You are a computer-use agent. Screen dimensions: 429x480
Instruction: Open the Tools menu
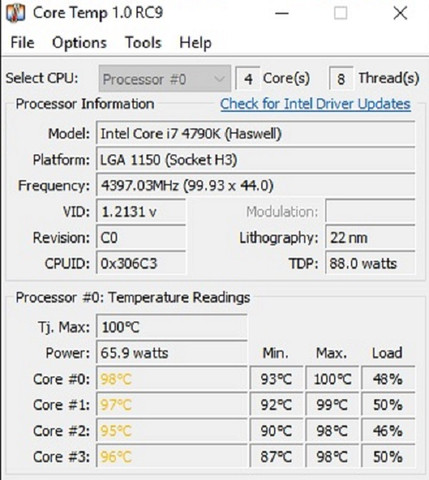point(143,43)
